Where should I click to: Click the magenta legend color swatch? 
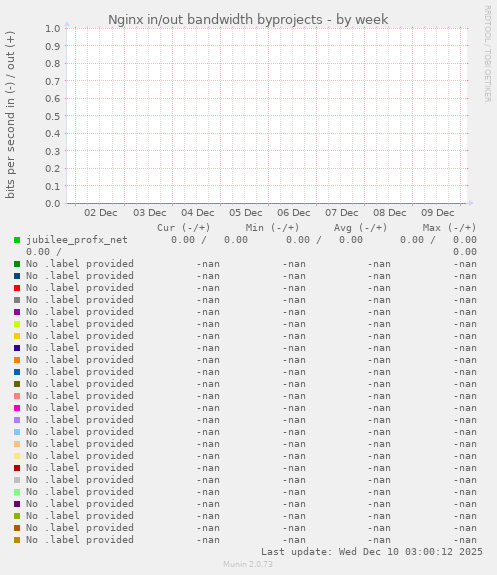tap(17, 408)
